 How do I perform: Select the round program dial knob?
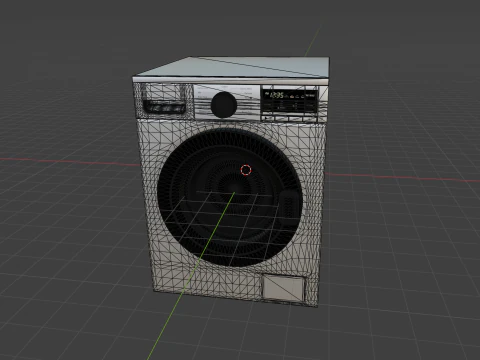pyautogui.click(x=224, y=105)
